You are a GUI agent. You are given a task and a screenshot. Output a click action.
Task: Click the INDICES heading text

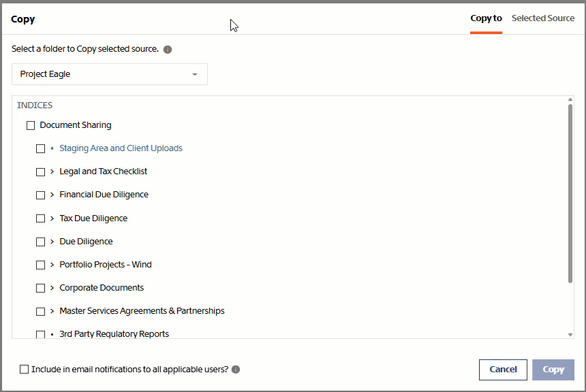[35, 105]
